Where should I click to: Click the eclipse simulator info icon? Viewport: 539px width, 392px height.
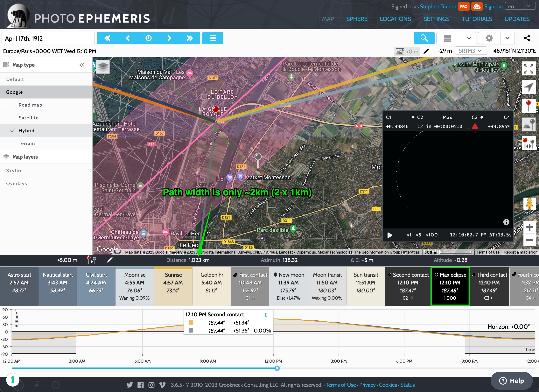506,222
